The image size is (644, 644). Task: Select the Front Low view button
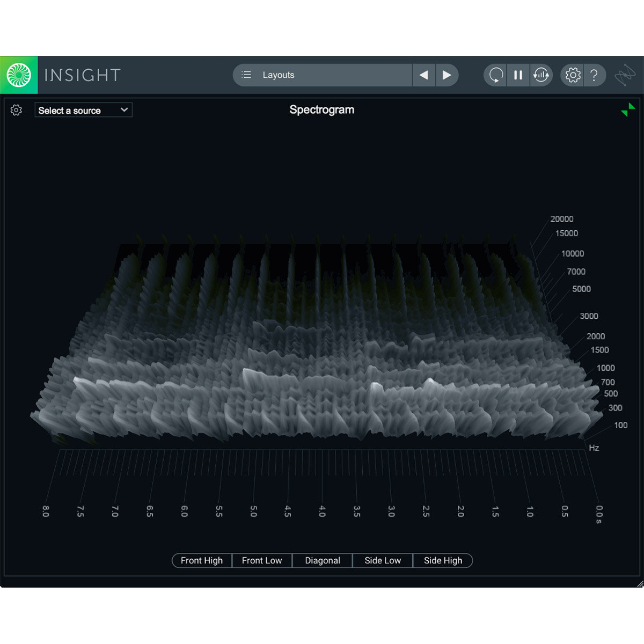[262, 560]
